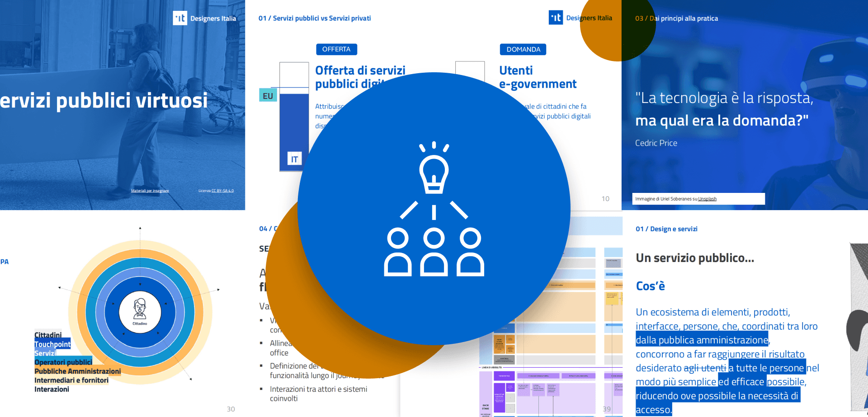Select the '01 / Design e servizi' section header
The width and height of the screenshot is (868, 417).
coord(666,229)
